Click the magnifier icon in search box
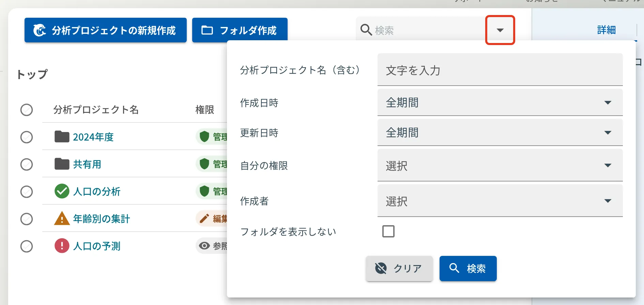 (366, 30)
